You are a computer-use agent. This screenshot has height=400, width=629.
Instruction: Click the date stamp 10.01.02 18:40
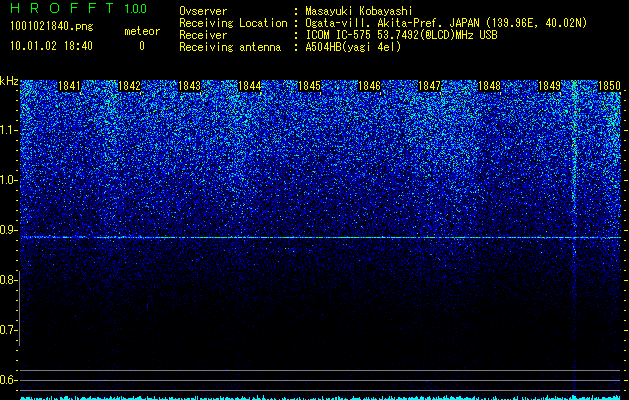tap(51, 46)
